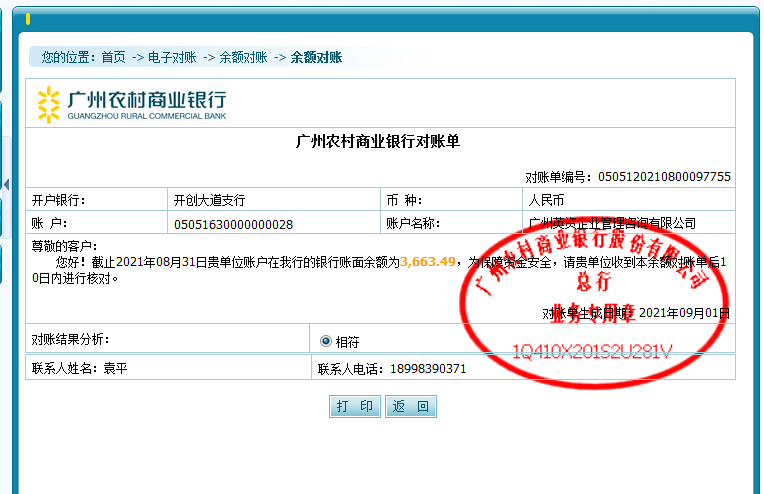The image size is (764, 494).
Task: Click the contact name 袁平
Action: [x=115, y=368]
